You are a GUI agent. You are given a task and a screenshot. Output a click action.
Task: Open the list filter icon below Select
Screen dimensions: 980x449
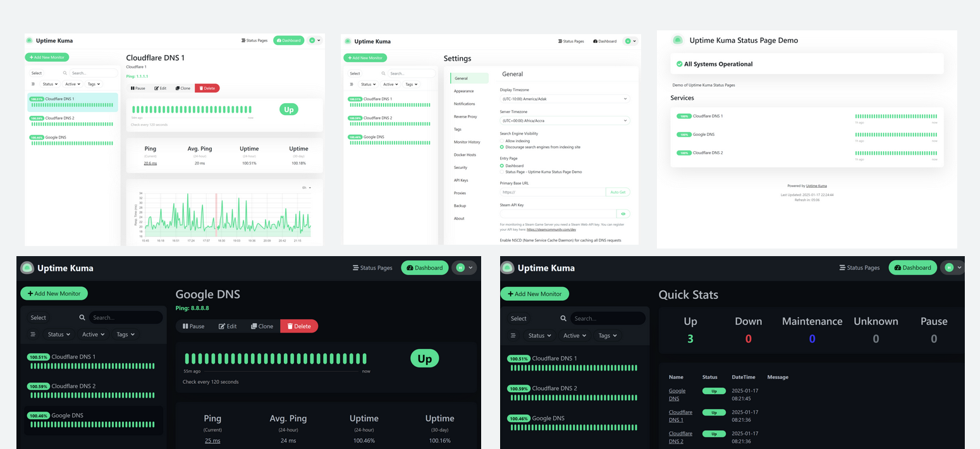[x=33, y=334]
